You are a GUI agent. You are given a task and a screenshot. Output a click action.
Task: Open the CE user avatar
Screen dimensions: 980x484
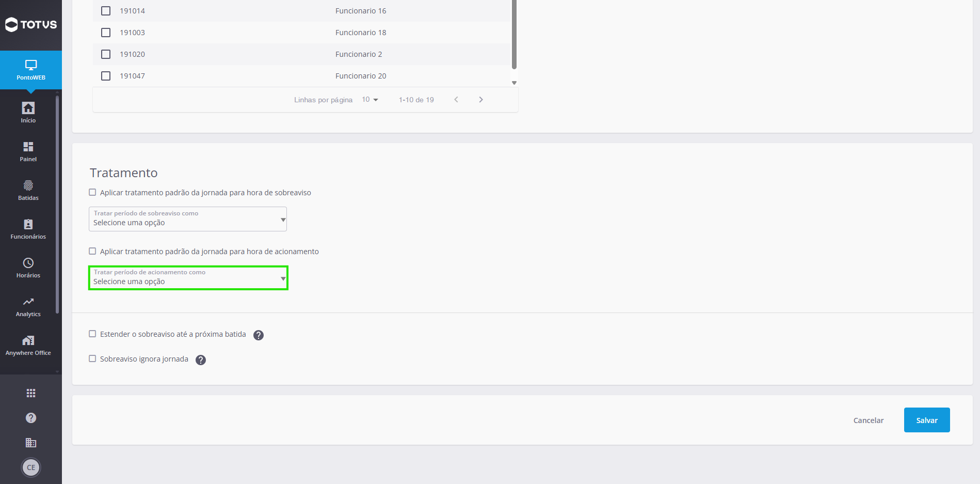(31, 467)
